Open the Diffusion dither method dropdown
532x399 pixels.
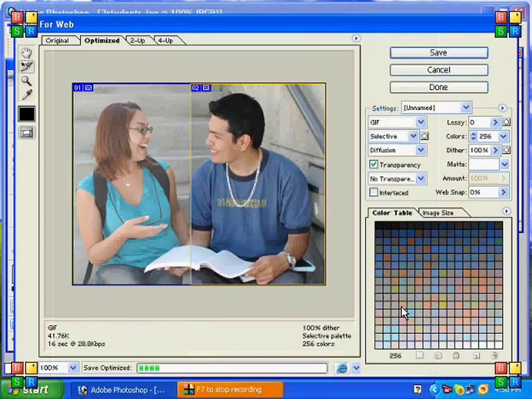tap(397, 150)
